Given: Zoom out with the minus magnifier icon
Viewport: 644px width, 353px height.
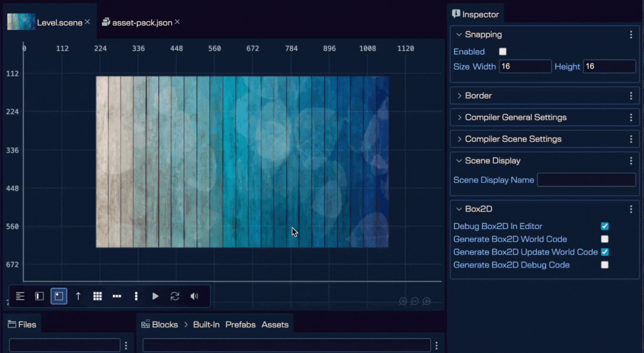Looking at the screenshot, I should [x=415, y=301].
